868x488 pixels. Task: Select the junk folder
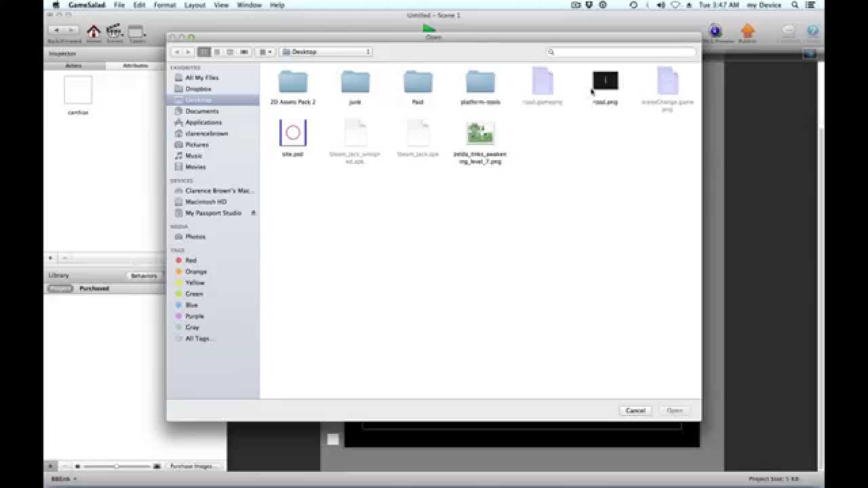click(x=355, y=82)
